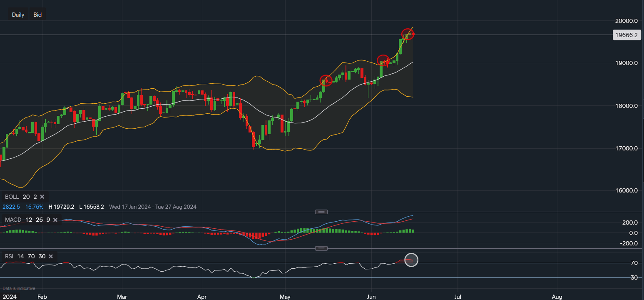
Task: Click the panel resize grip above the MACD panel
Action: coord(321,212)
